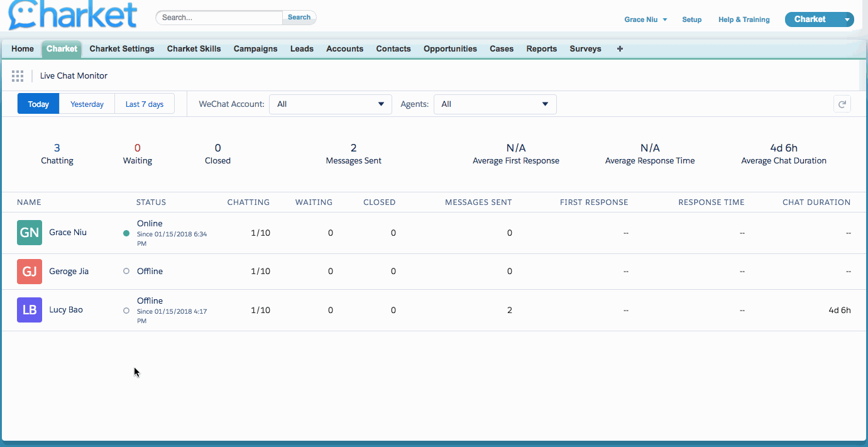The height and width of the screenshot is (447, 868).
Task: Click the Closed count summary
Action: [x=217, y=154]
